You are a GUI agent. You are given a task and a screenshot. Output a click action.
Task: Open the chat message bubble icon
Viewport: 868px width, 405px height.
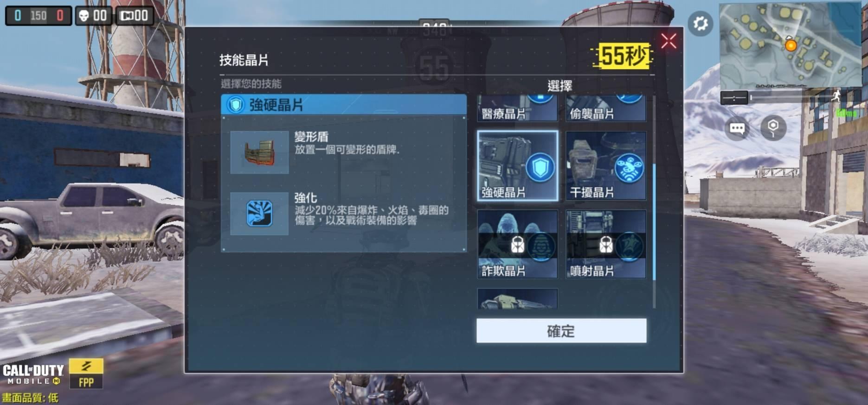(737, 128)
